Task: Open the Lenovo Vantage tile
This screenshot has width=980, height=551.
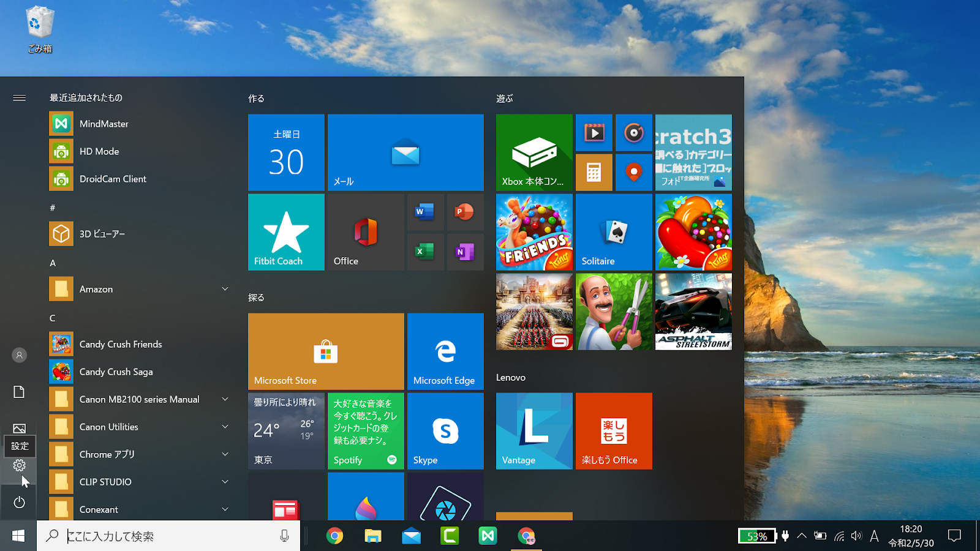Action: click(534, 431)
